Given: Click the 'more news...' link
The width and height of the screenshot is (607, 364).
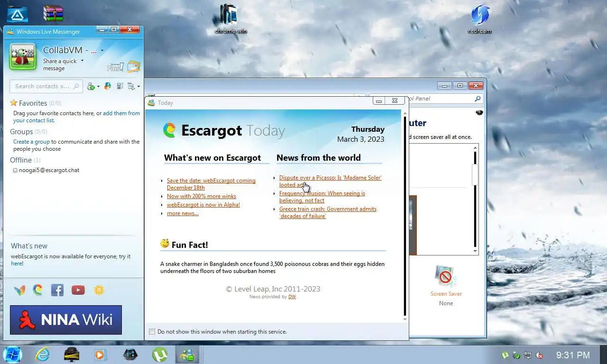Looking at the screenshot, I should click(x=183, y=213).
